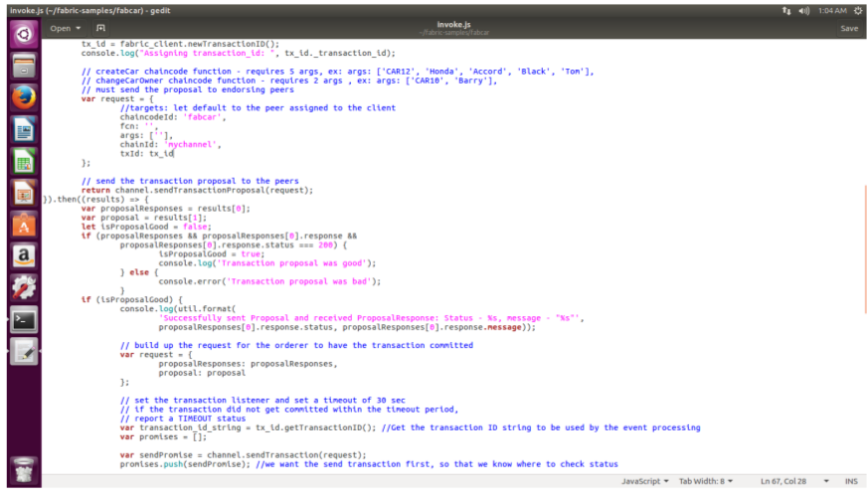The width and height of the screenshot is (868, 499).
Task: Launch the Files manager from the dock
Action: click(22, 66)
